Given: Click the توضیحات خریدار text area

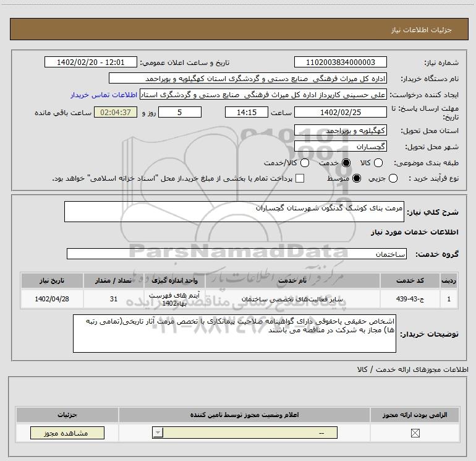Looking at the screenshot, I should [x=234, y=334].
